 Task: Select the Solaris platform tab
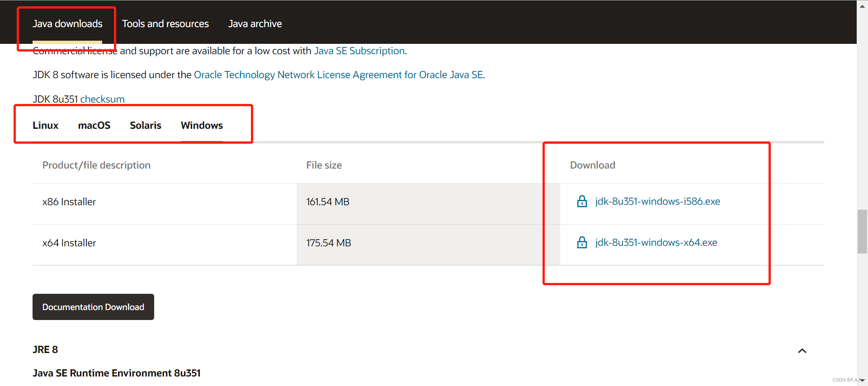coord(146,125)
